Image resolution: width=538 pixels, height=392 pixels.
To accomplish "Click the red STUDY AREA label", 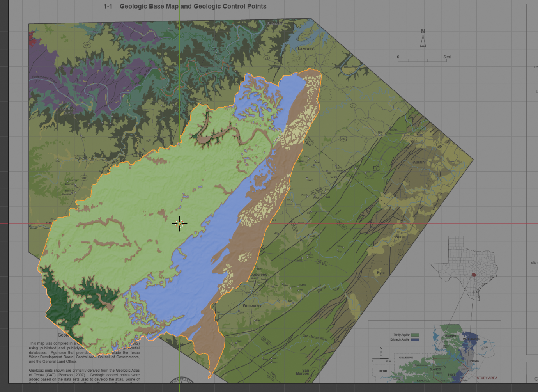I will point(487,378).
